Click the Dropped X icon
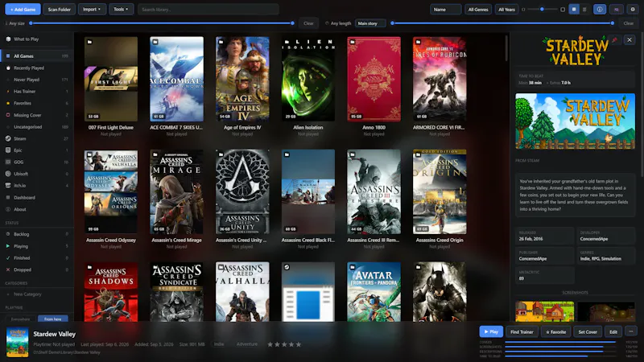 8,269
